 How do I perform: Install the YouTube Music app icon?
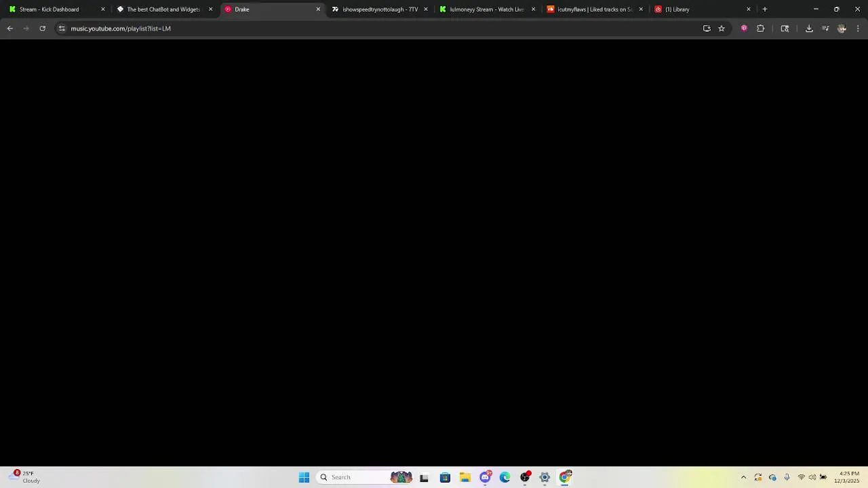click(x=707, y=28)
